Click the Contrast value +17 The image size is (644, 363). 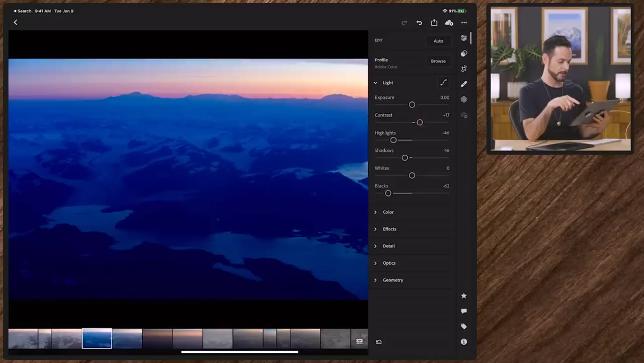(x=446, y=115)
